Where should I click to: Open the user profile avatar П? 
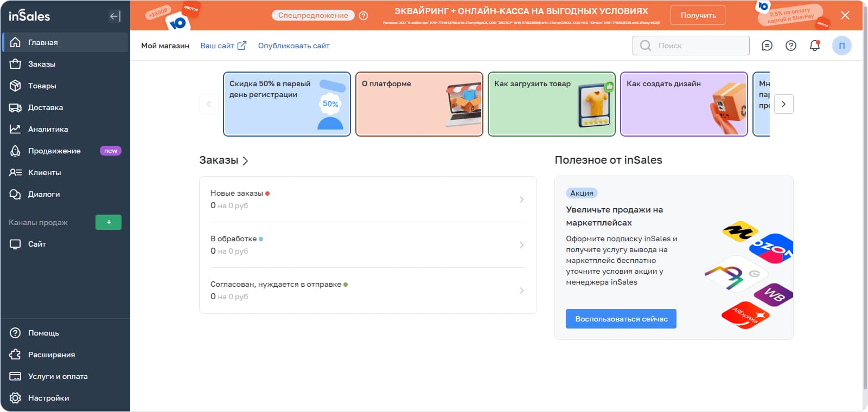click(842, 46)
